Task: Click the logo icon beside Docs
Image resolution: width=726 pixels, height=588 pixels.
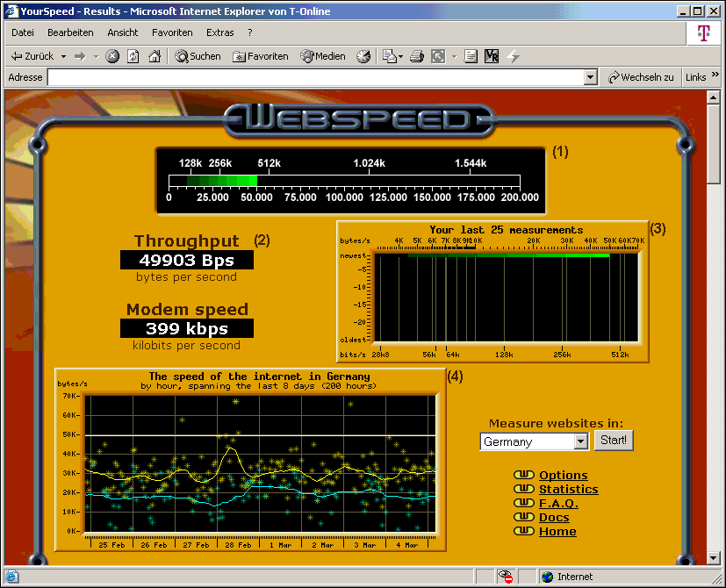Action: [x=524, y=517]
